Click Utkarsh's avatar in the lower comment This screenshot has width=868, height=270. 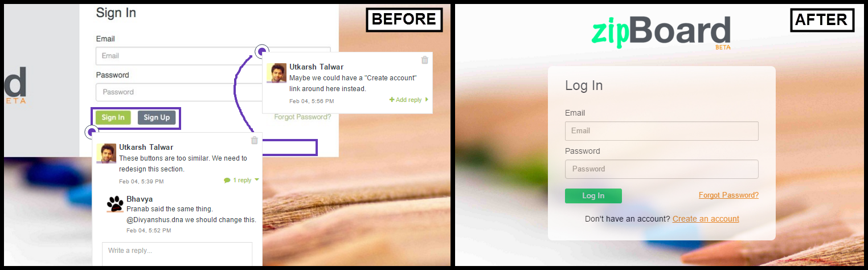point(106,153)
